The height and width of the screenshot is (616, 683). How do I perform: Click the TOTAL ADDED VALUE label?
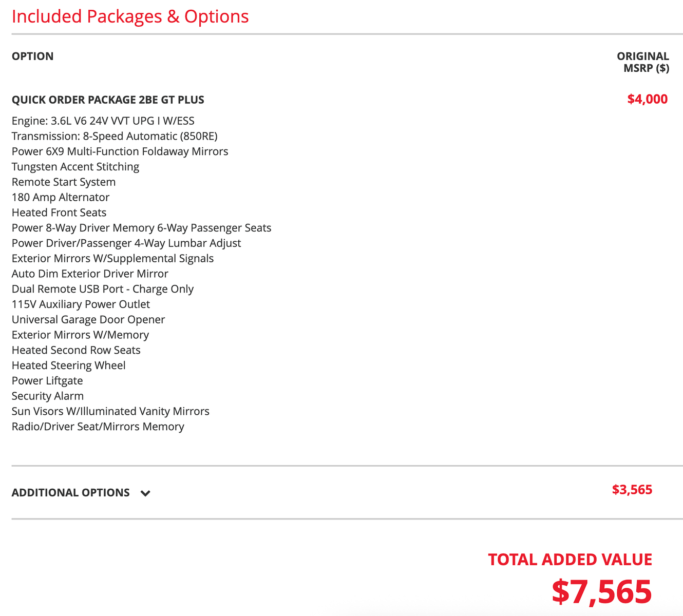570,560
